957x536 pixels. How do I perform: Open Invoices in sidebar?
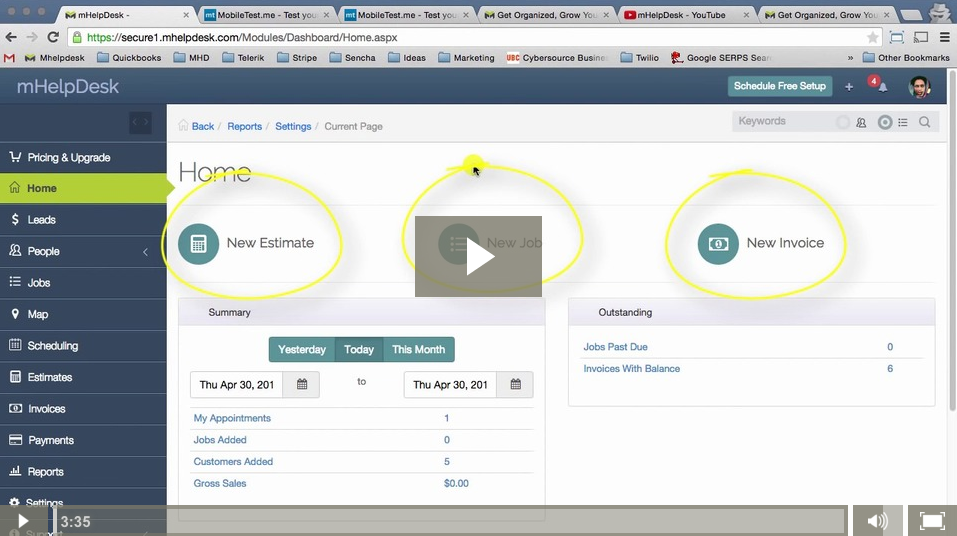[83, 409]
